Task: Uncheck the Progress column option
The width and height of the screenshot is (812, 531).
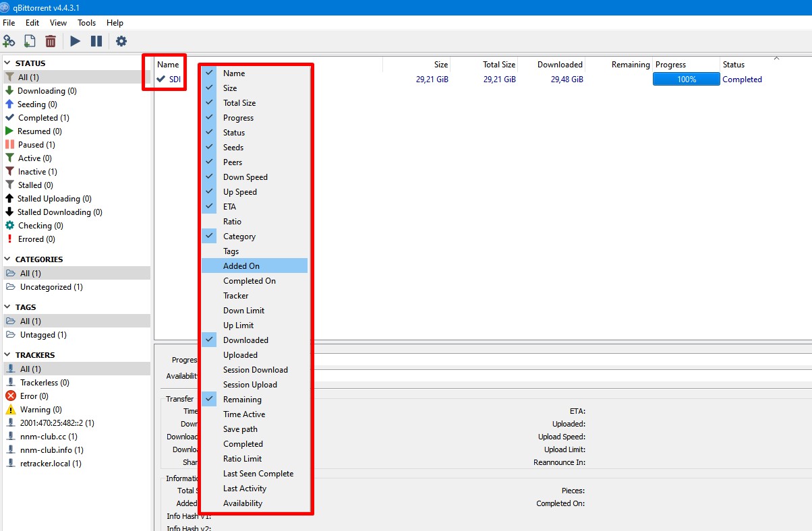Action: tap(254, 118)
